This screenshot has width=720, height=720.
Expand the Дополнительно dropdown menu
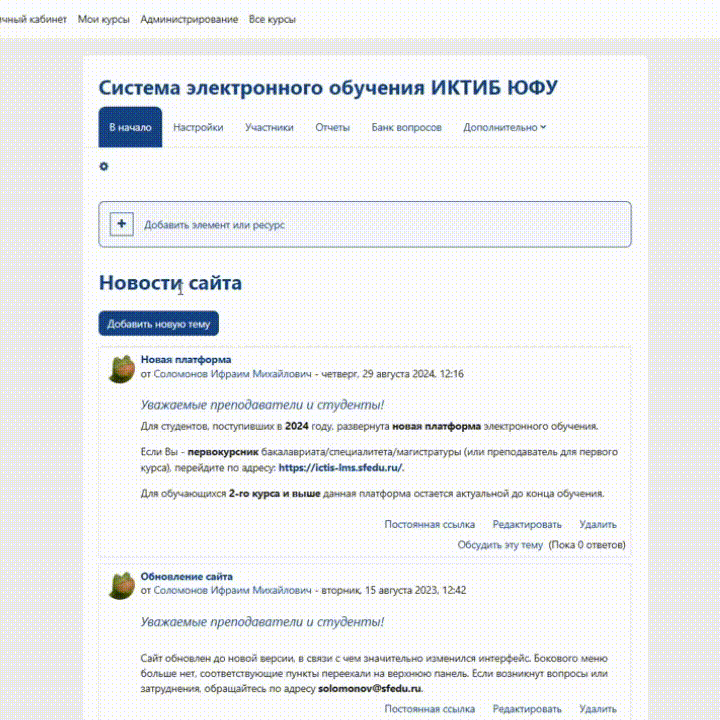505,127
